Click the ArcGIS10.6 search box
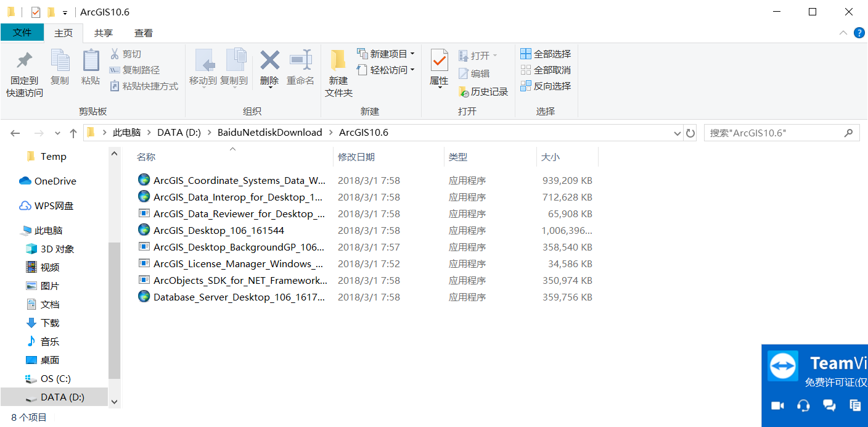Screen dimensions: 868x427 tap(782, 133)
